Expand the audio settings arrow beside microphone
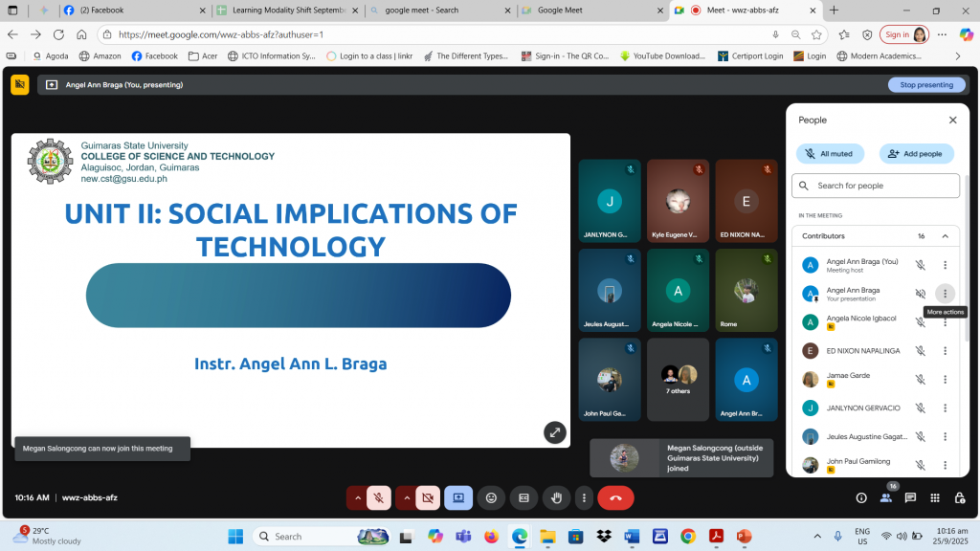Screen dimensions: 980x551 [x=358, y=497]
